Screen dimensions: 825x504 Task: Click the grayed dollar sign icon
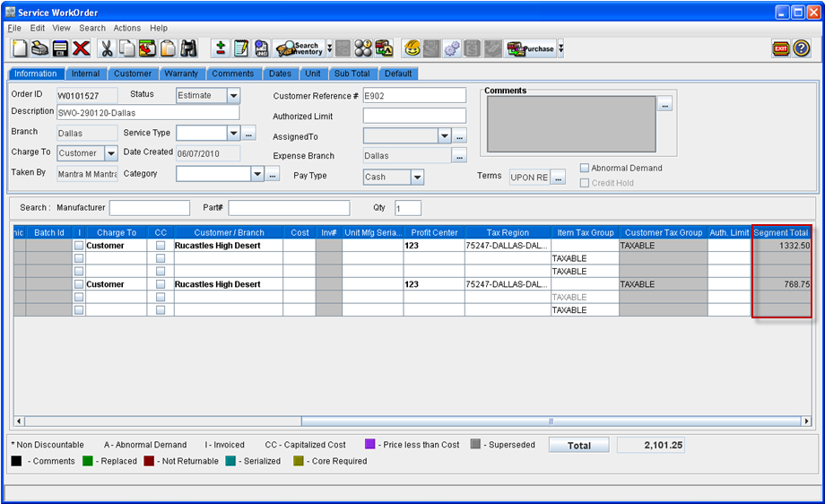click(473, 48)
